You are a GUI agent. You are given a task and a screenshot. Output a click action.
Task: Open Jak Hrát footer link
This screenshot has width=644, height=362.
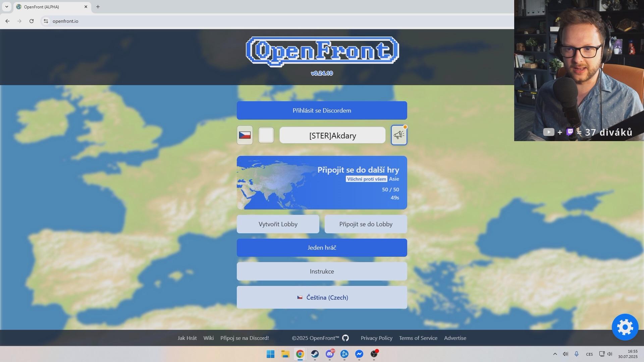tap(187, 338)
